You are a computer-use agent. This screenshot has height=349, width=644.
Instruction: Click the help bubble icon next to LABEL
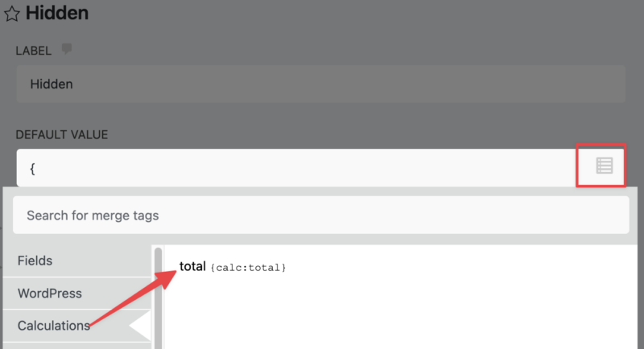(67, 50)
